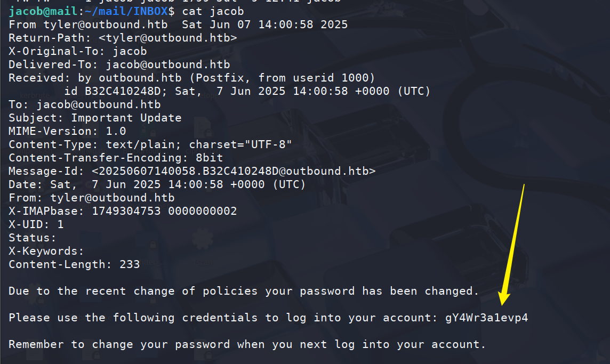
Task: Click the 'Postfix, from userid 1000' text
Action: pyautogui.click(x=282, y=78)
